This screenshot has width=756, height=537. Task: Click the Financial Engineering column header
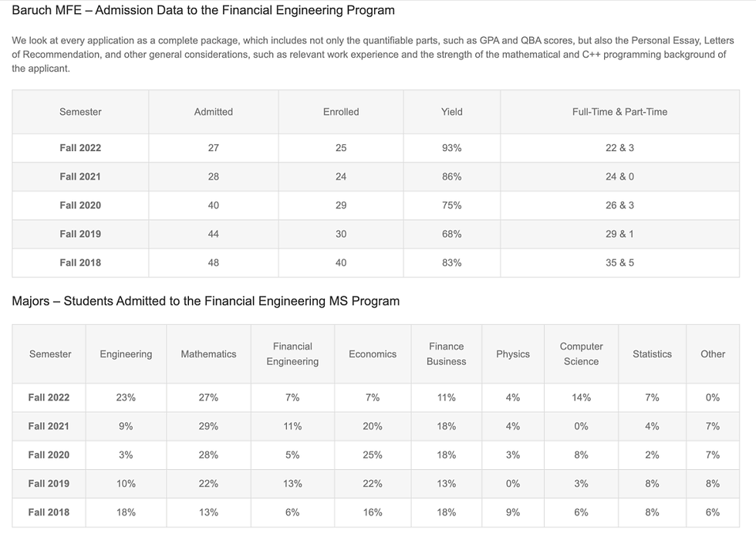coord(292,354)
